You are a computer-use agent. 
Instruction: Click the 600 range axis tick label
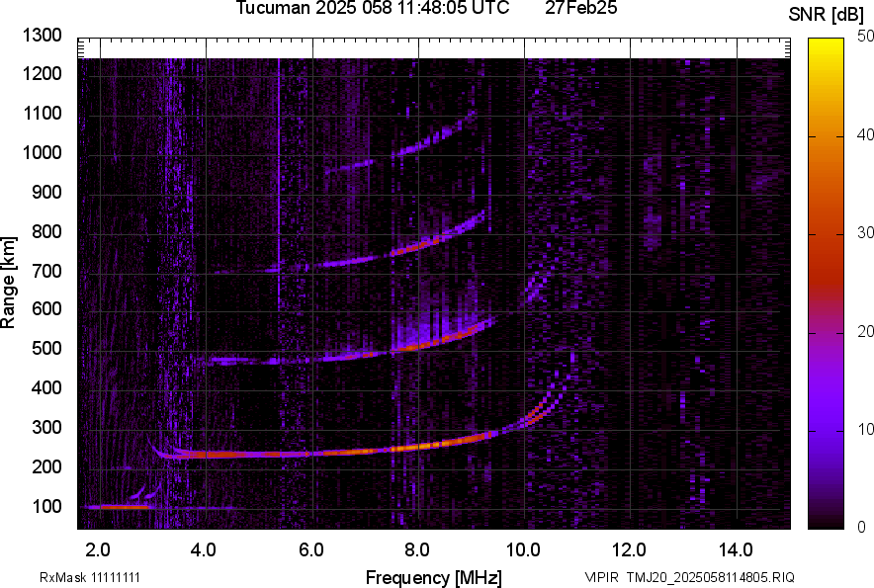pos(47,309)
